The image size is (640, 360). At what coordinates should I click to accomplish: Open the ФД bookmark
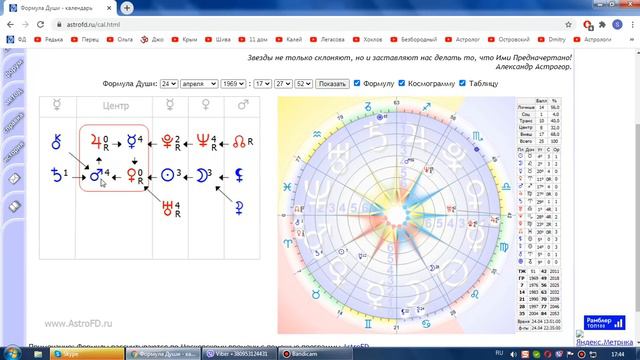click(17, 40)
